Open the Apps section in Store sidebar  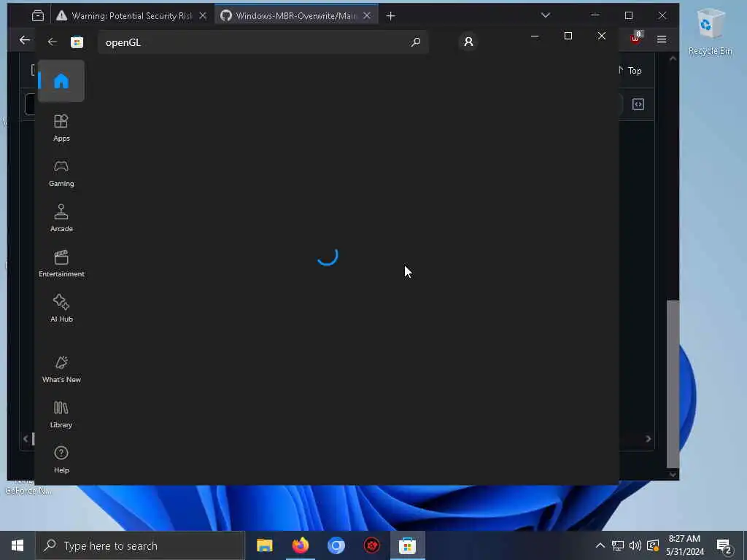click(61, 128)
